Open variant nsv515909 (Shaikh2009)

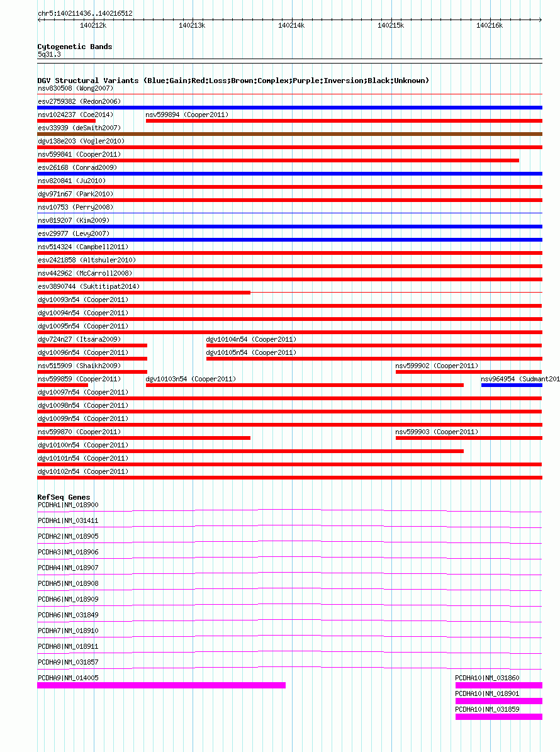(x=79, y=366)
